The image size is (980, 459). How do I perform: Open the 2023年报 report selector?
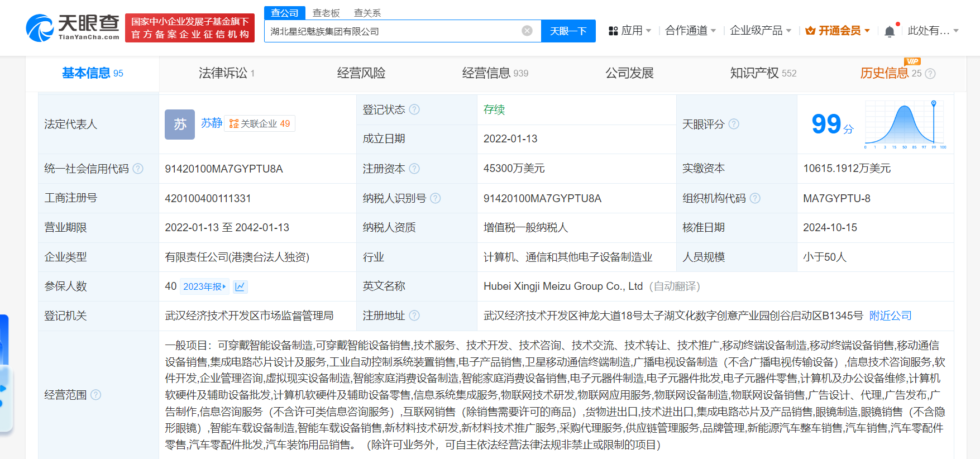pos(204,286)
